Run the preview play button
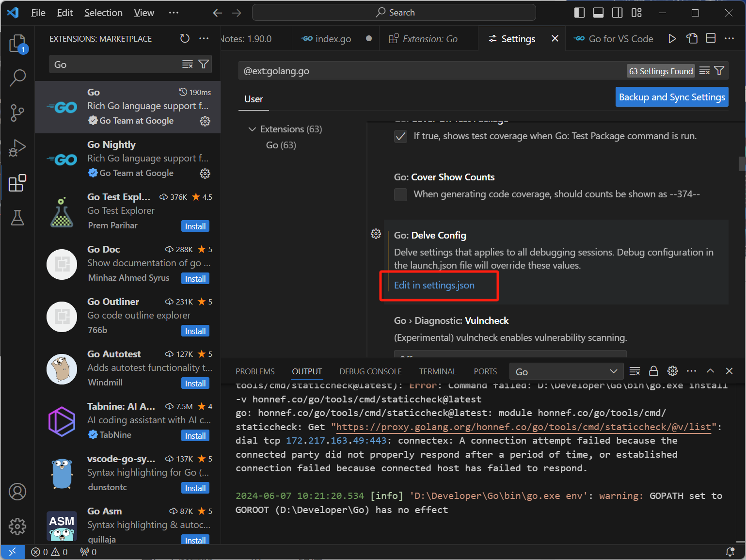This screenshot has height=560, width=746. click(672, 38)
